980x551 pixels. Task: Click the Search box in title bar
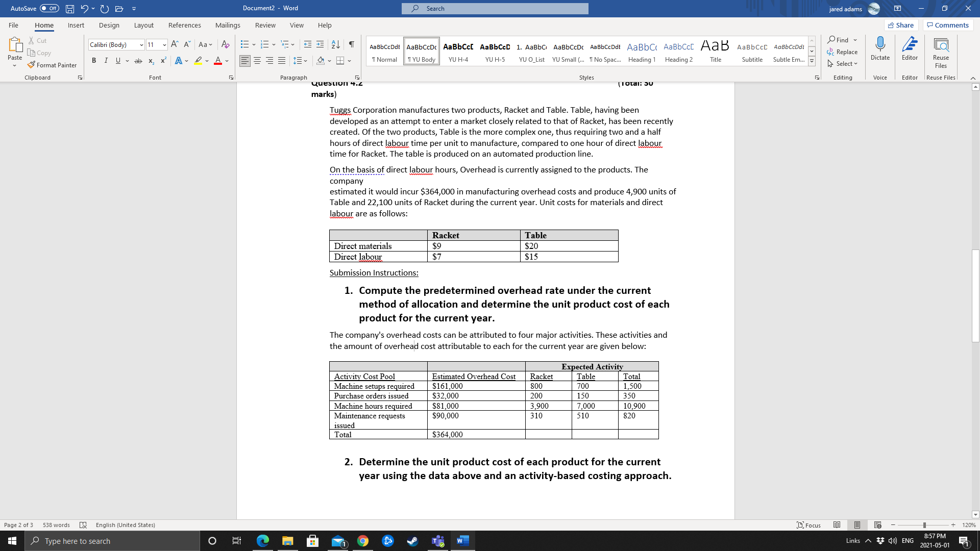pos(495,9)
